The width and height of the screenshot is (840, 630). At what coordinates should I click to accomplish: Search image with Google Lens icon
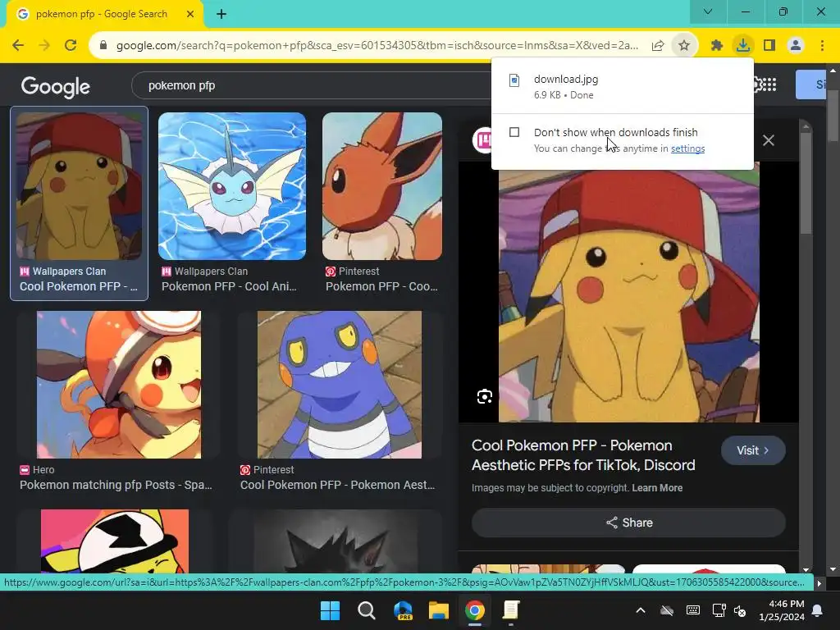[x=484, y=396]
